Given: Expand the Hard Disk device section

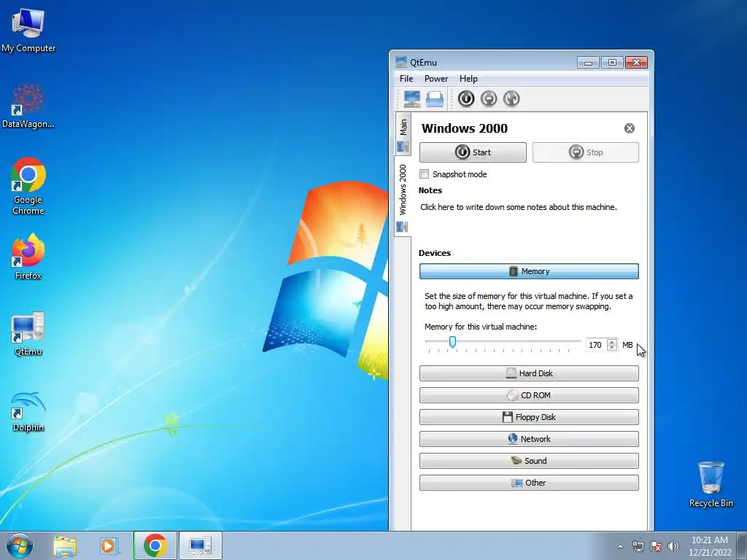Looking at the screenshot, I should pyautogui.click(x=529, y=373).
